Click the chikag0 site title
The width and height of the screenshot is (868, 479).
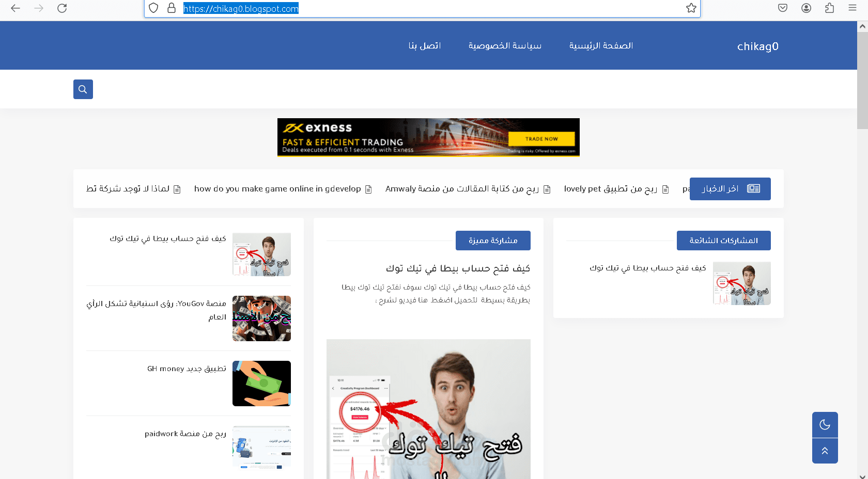point(757,46)
